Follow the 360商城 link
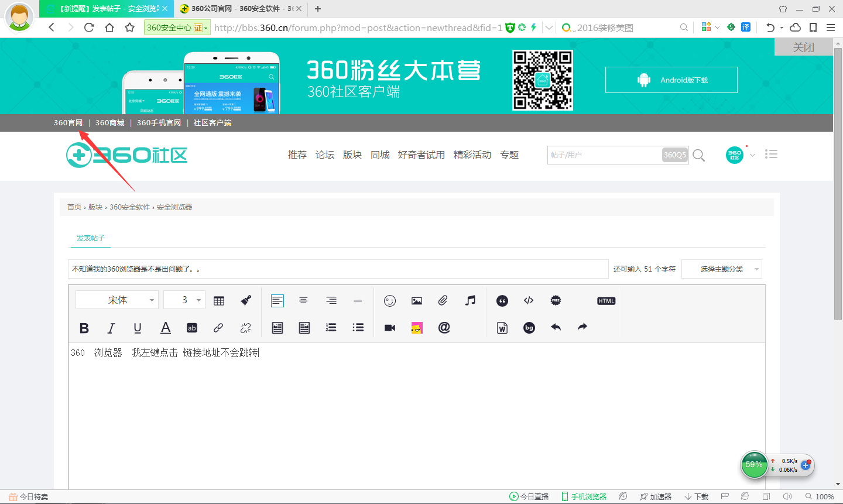The image size is (843, 504). 110,123
